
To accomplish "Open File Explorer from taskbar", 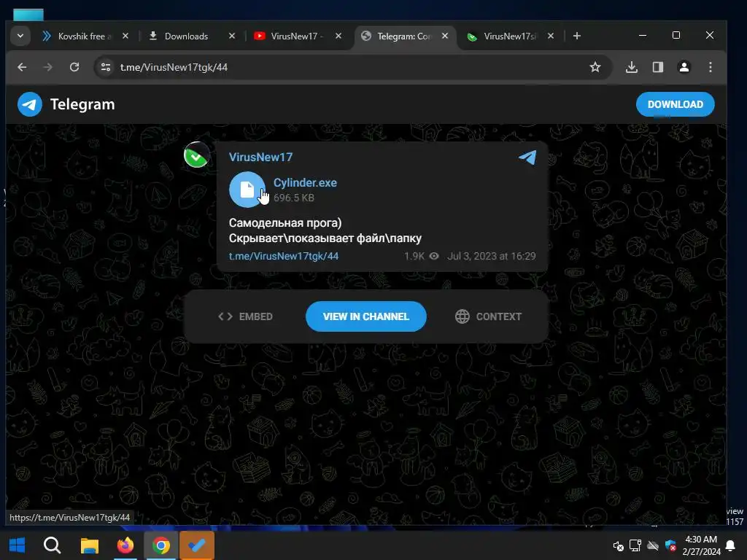I will click(89, 545).
